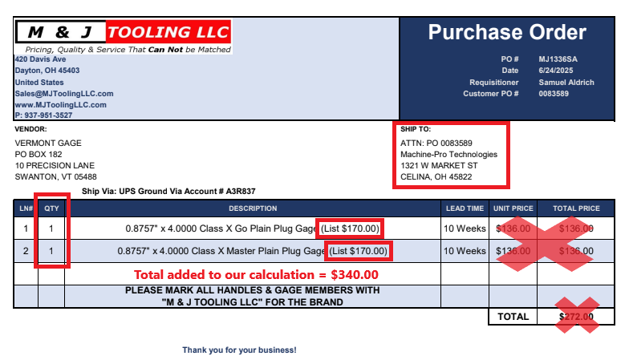Select the Customer PO # value 0083589
The image size is (629, 364).
554,94
